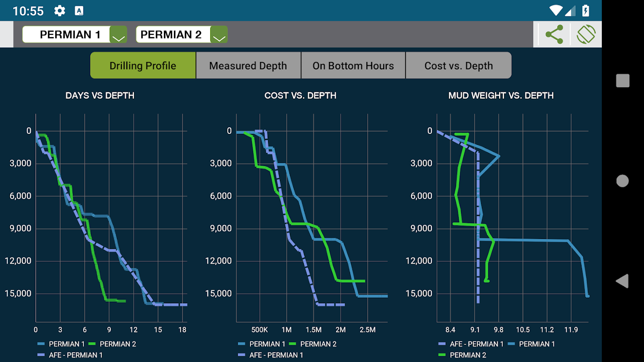
Task: Expand the PERMIAN 2 well dropdown
Action: pyautogui.click(x=219, y=34)
